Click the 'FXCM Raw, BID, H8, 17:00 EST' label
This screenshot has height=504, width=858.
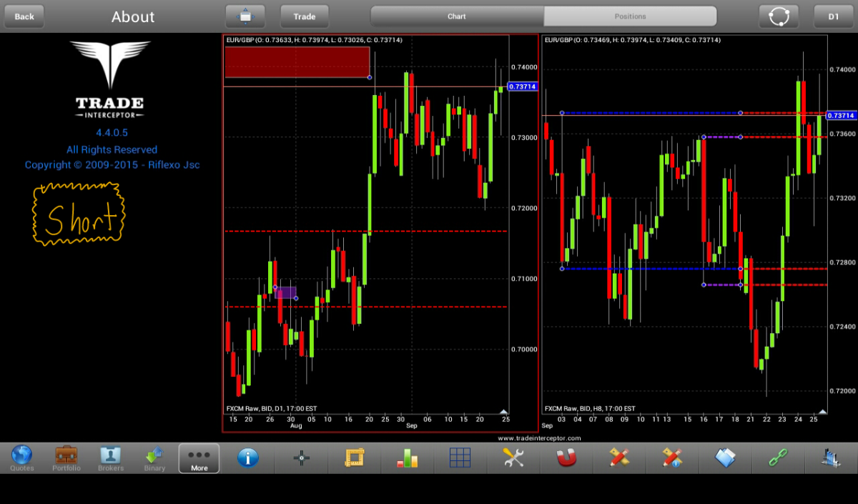[590, 408]
